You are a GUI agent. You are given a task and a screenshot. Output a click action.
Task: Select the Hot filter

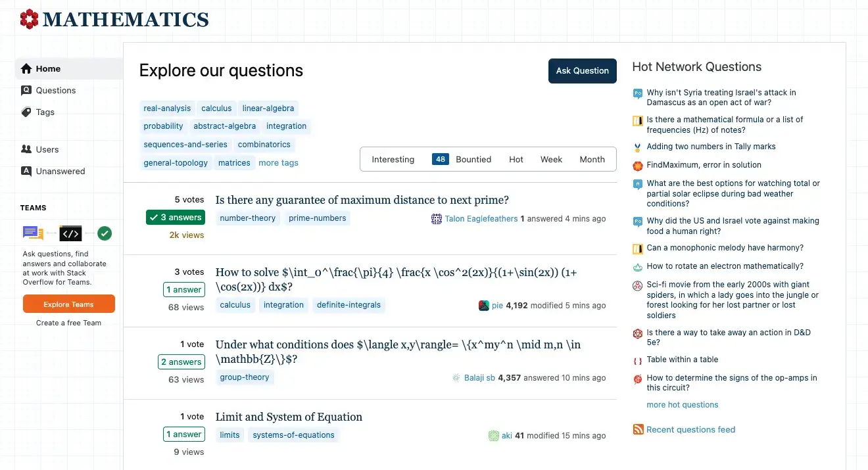516,159
